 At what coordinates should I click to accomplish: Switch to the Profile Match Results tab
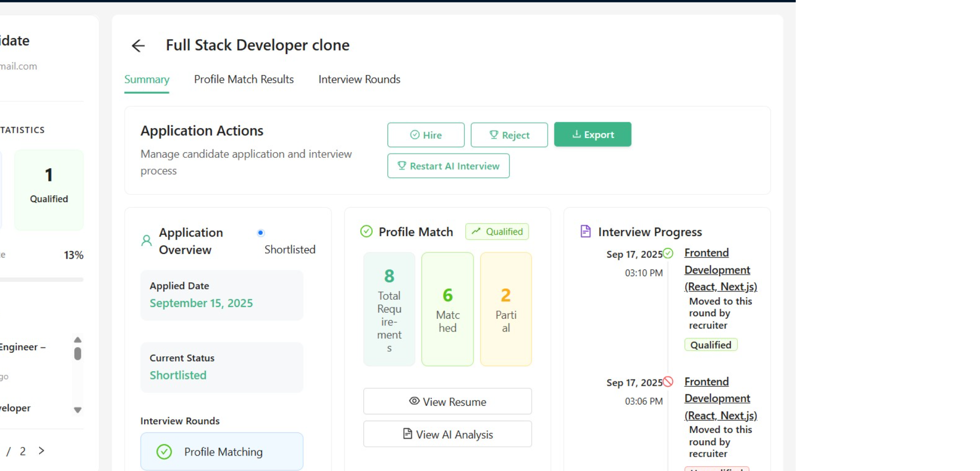pos(243,80)
